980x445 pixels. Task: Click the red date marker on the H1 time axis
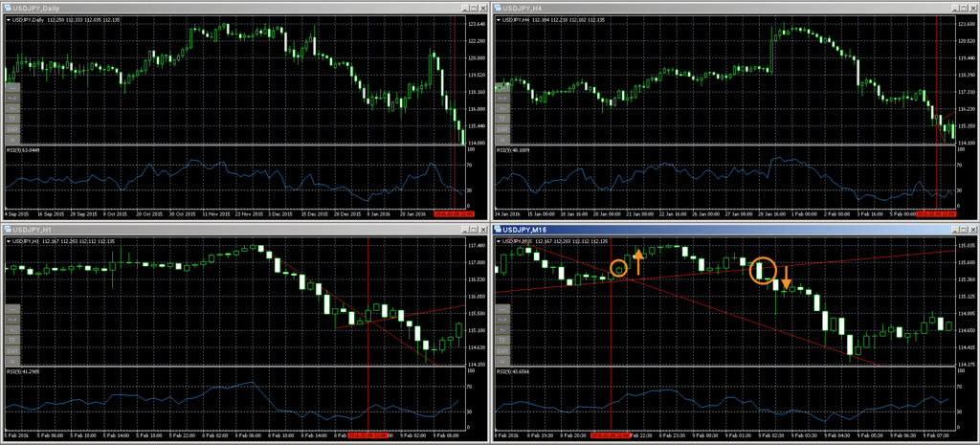(367, 434)
